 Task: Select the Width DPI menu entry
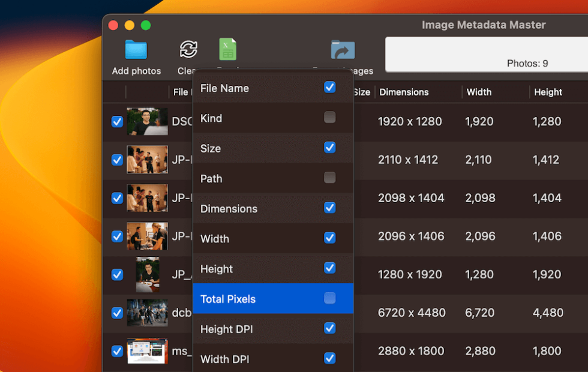pos(273,359)
